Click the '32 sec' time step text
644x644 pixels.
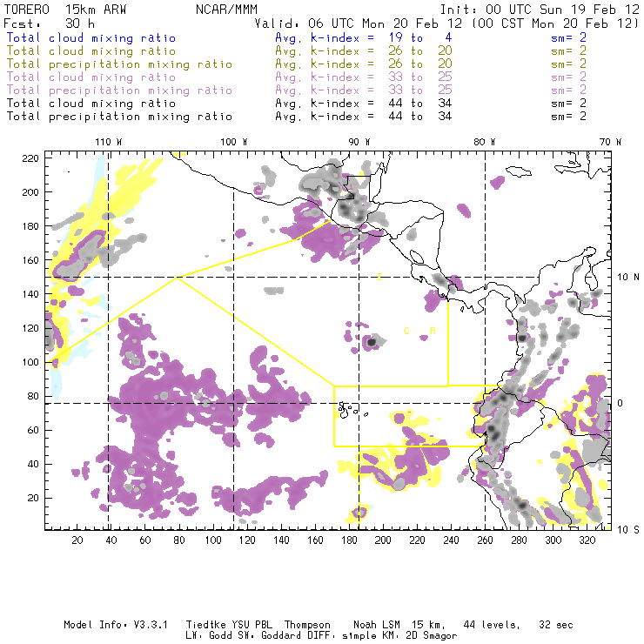pos(556,625)
